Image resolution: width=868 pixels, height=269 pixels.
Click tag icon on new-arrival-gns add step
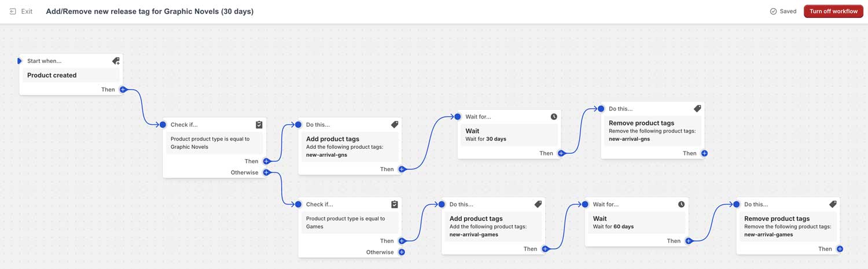click(x=395, y=124)
